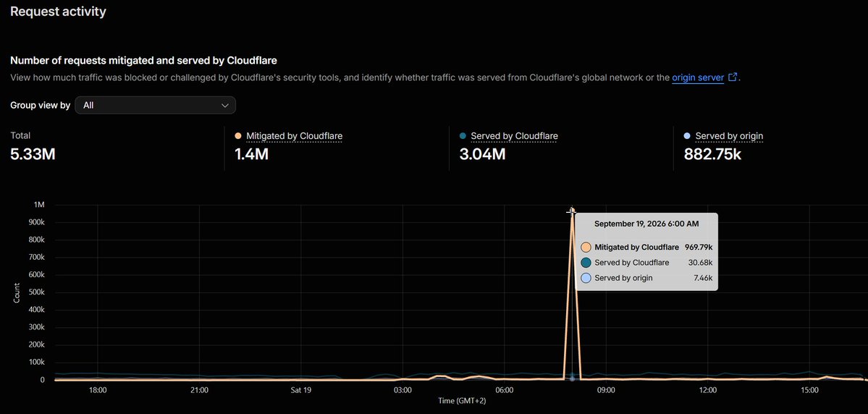Click the Sat 19 x-axis label

pos(301,390)
